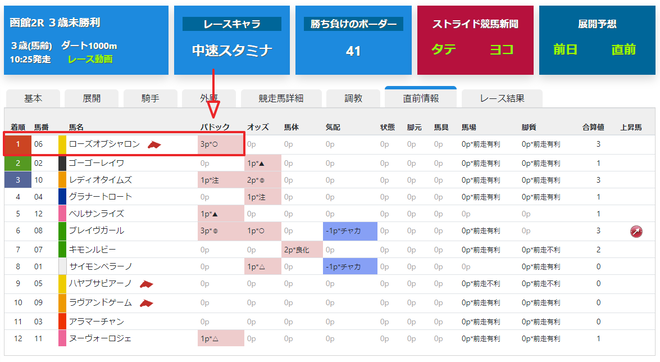Click the 気配 column header

coord(333,127)
